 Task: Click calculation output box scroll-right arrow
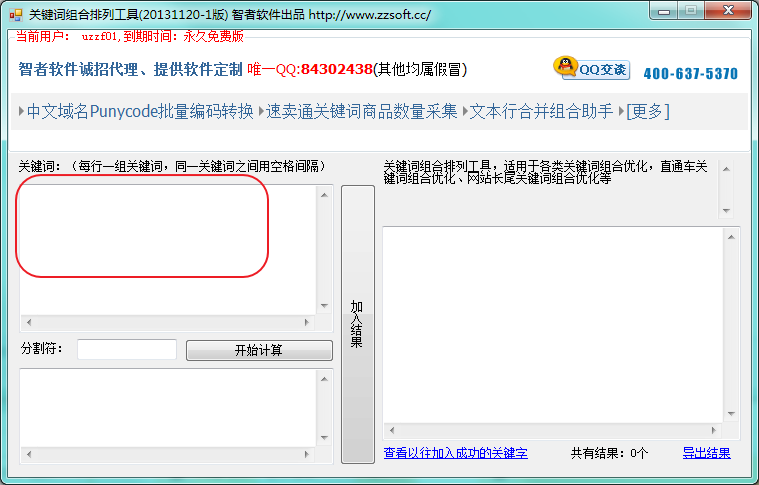point(306,455)
